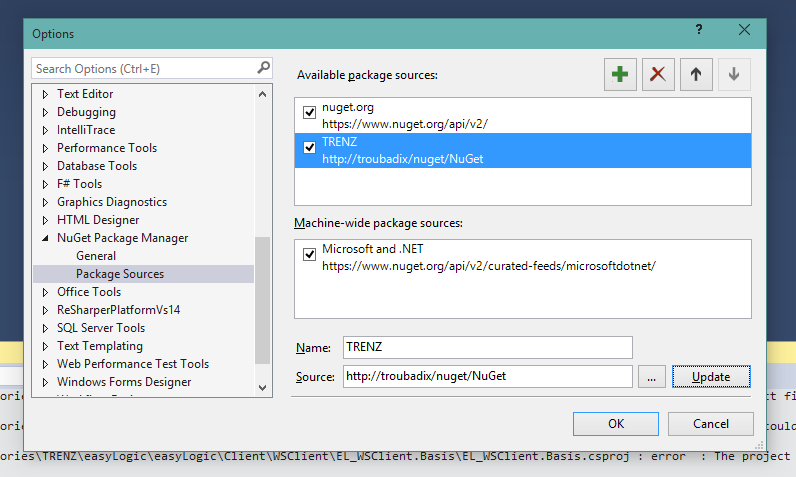
Task: Open the help question mark in title bar
Action: click(699, 29)
